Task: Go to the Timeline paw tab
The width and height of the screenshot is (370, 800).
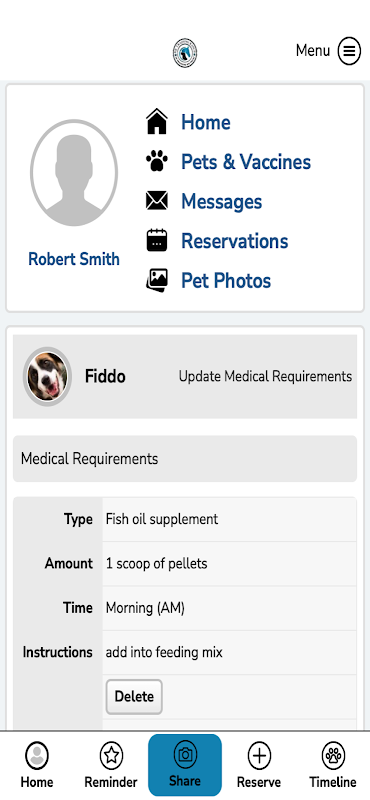Action: (333, 765)
